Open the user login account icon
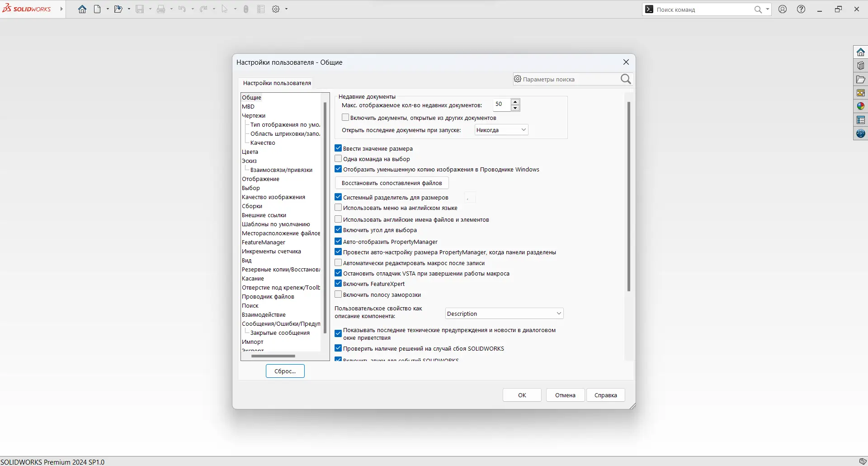 [x=783, y=9]
